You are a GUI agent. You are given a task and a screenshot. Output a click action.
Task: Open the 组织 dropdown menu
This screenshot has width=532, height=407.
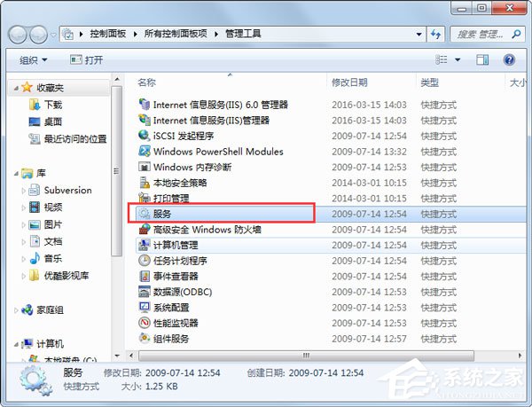click(34, 60)
